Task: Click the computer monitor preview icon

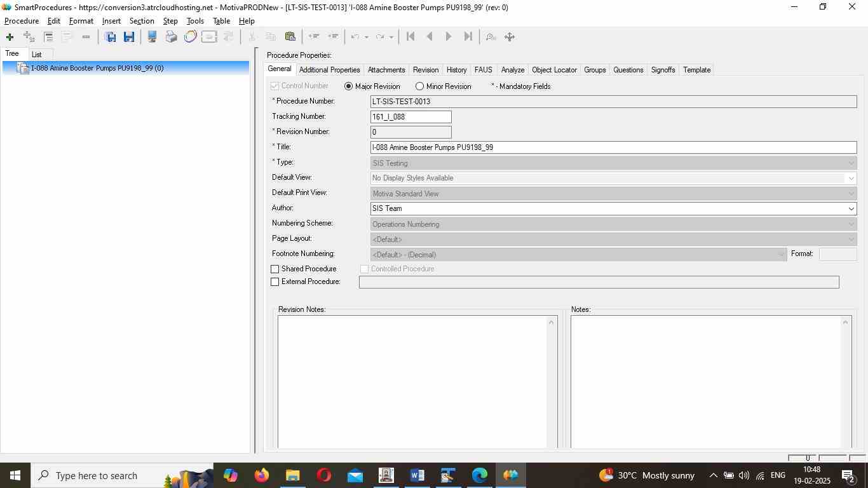Action: pyautogui.click(x=152, y=37)
